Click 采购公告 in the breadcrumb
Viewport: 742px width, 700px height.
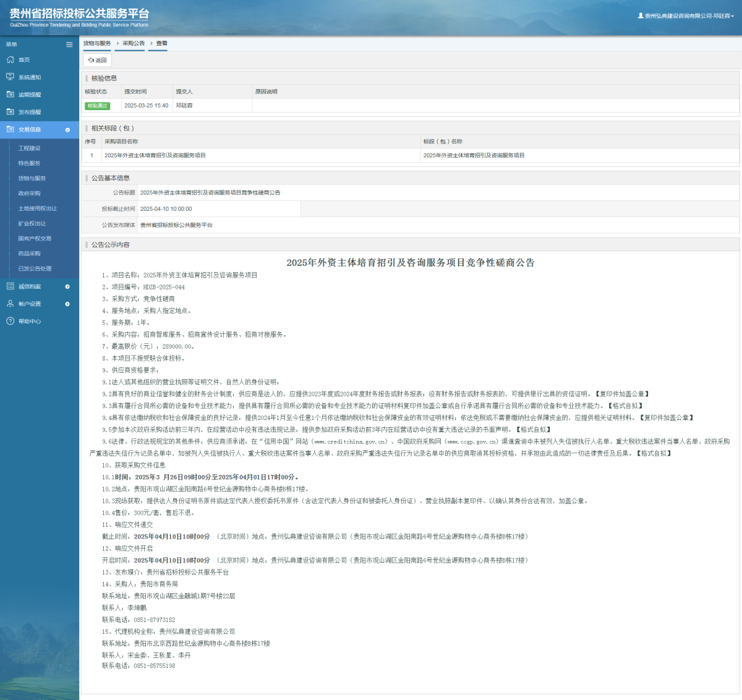[133, 43]
